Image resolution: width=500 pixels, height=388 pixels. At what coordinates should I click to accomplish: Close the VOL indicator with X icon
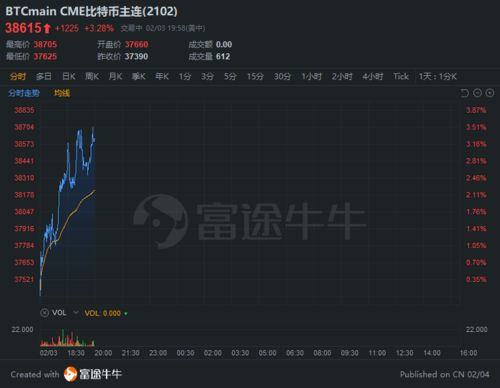click(x=44, y=313)
